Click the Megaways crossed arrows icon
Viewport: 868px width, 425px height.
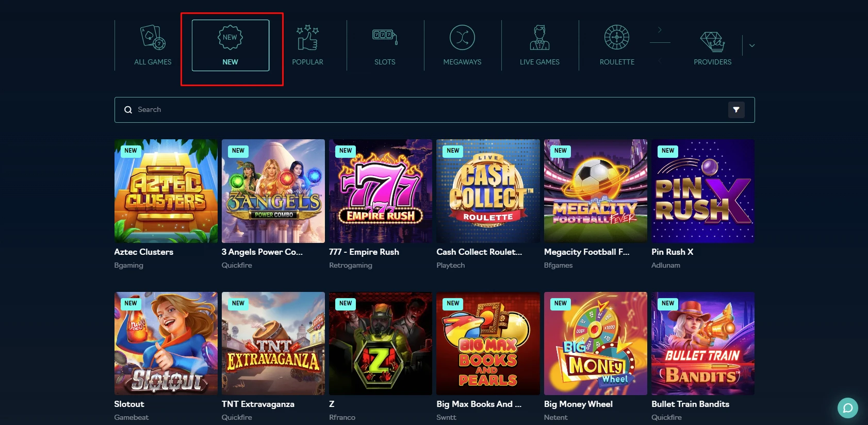tap(462, 37)
